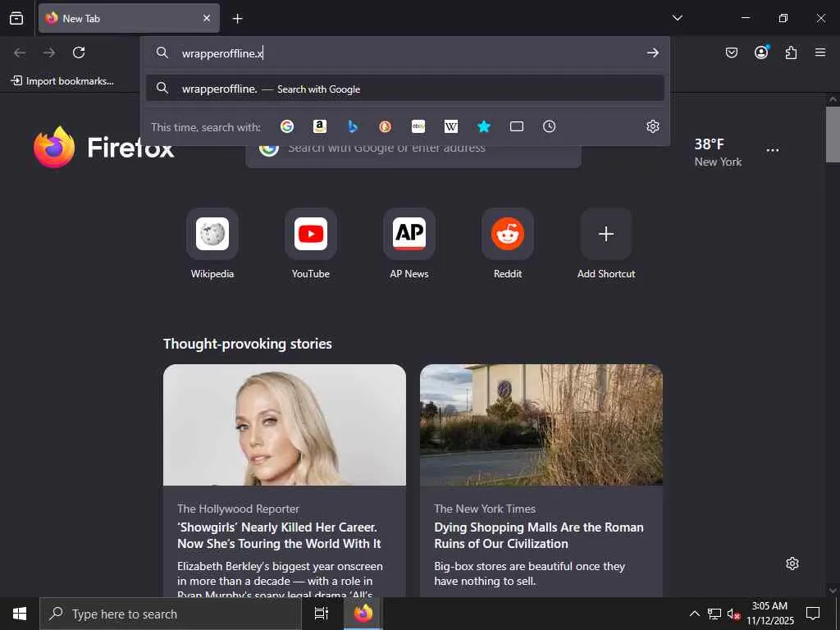
Task: Search this time with Bing
Action: pyautogui.click(x=353, y=126)
